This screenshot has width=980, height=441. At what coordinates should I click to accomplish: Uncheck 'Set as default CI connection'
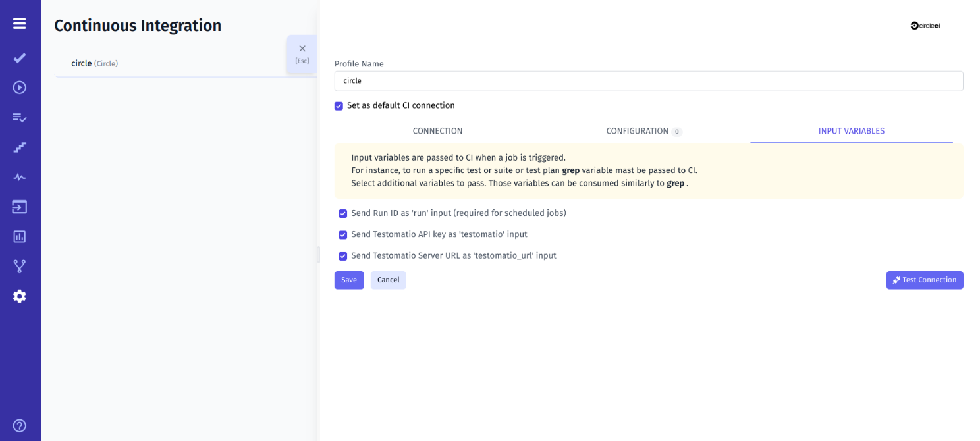339,105
